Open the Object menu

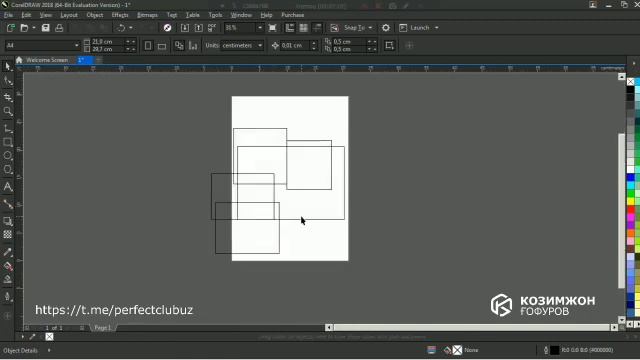95,15
